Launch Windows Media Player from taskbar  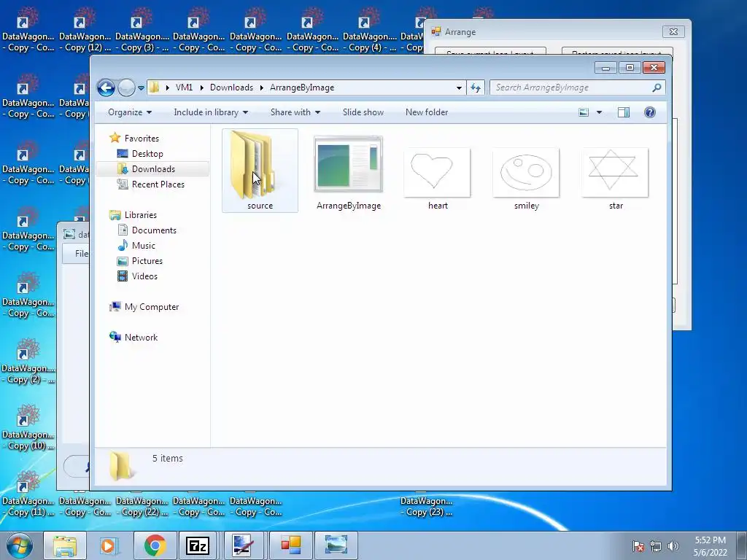pos(108,545)
